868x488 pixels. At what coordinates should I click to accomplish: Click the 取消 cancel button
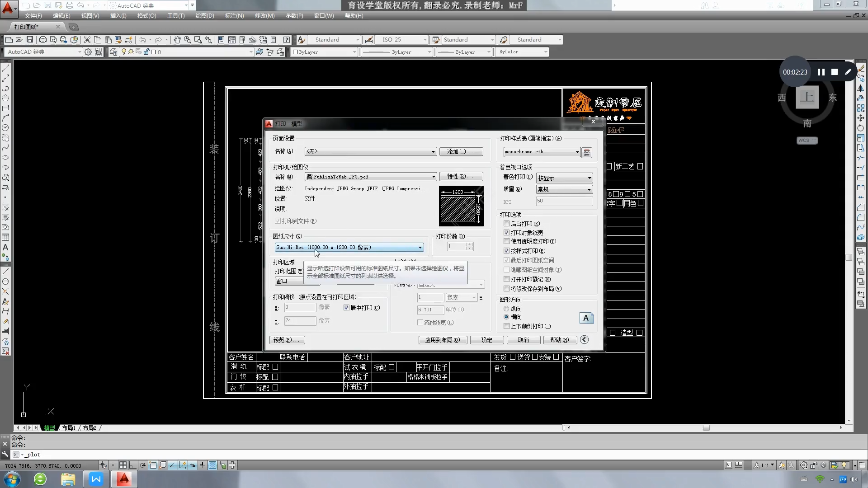(524, 340)
